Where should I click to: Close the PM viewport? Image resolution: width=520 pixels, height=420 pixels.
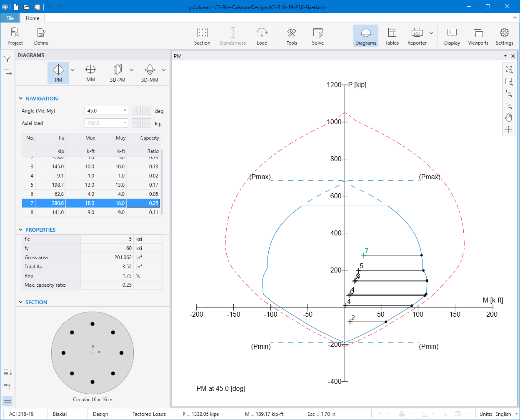(513, 56)
